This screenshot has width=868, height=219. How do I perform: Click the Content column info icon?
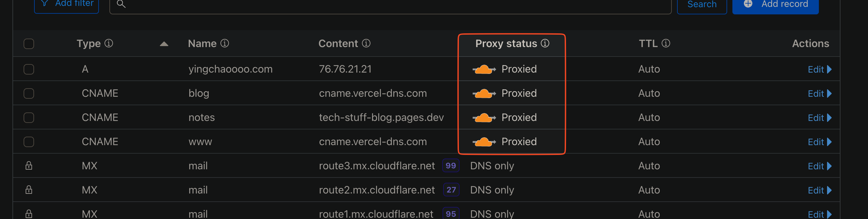tap(366, 43)
